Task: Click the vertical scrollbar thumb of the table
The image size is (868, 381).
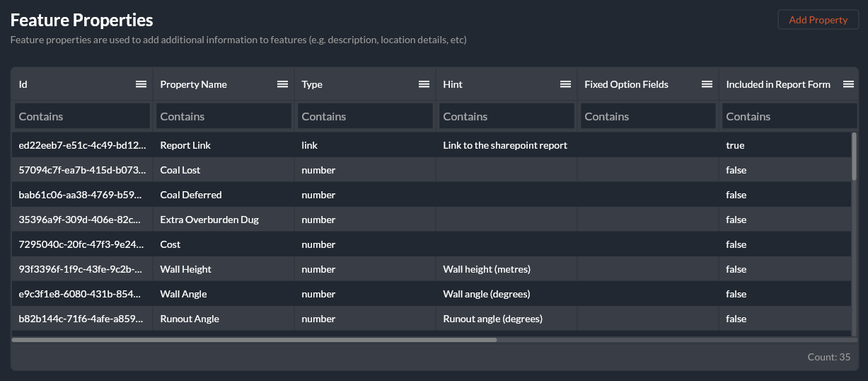Action: pos(854,156)
